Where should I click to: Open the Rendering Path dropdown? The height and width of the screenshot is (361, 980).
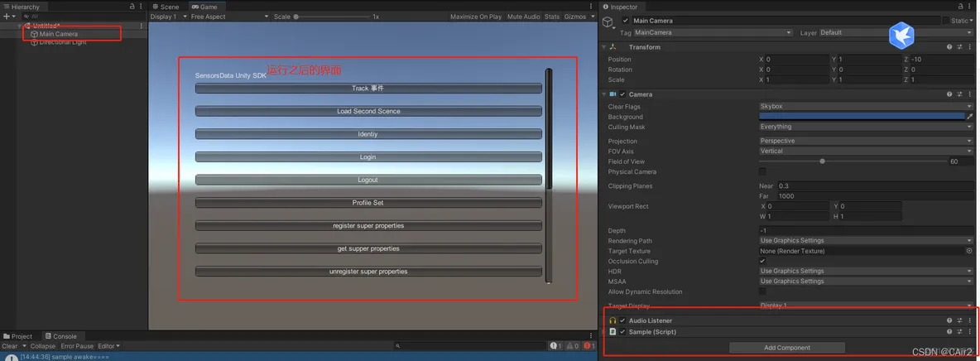tap(867, 240)
